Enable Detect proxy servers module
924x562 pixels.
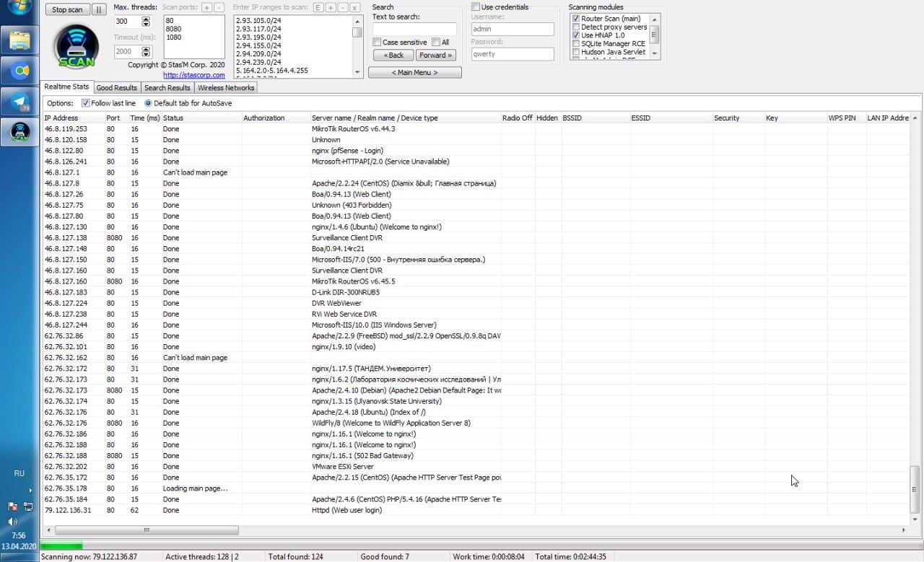coord(575,27)
